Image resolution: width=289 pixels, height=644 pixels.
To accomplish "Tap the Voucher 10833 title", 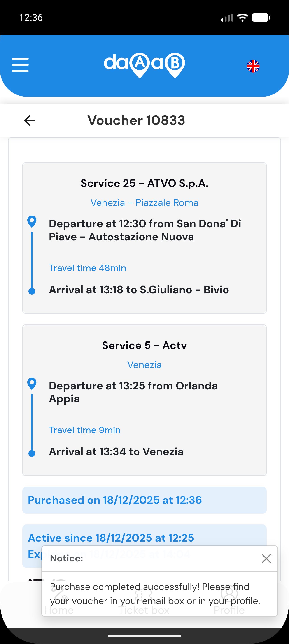I will click(x=136, y=120).
